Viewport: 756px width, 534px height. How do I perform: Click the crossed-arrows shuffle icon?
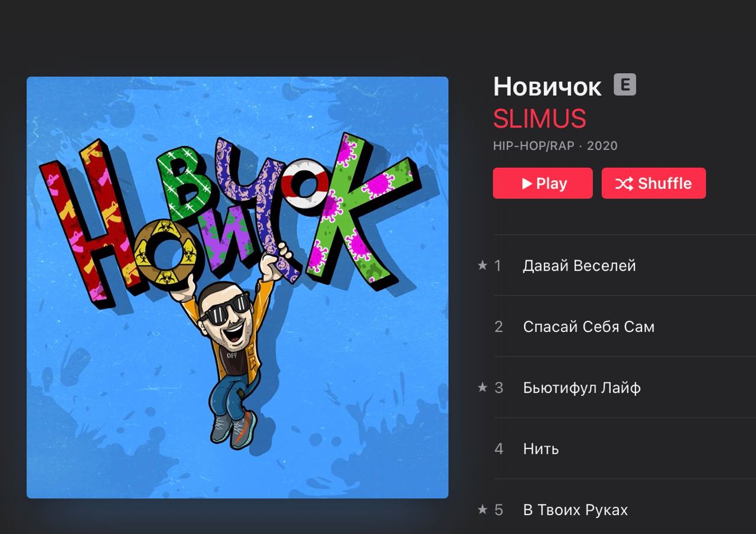click(x=624, y=184)
